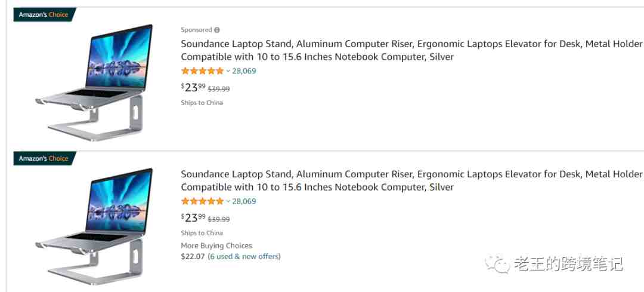The image size is (644, 292).
Task: Click the '6 used & new offers' link
Action: (244, 257)
